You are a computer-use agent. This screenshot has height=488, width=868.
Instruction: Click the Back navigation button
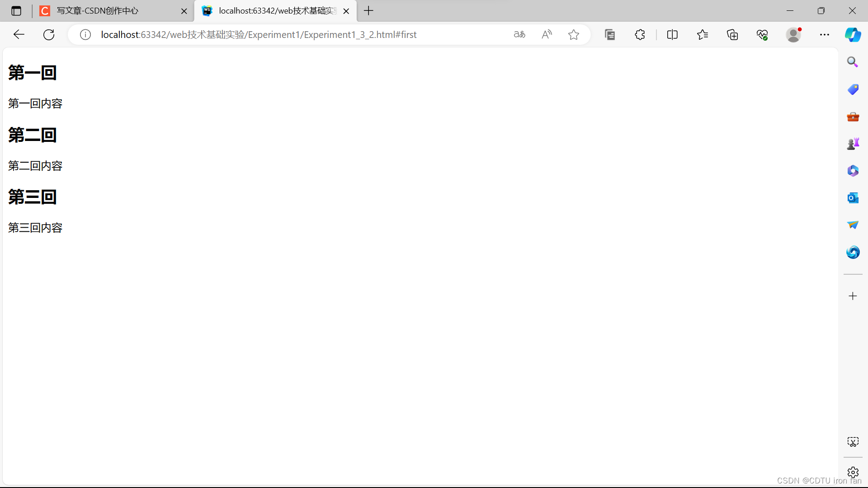19,34
